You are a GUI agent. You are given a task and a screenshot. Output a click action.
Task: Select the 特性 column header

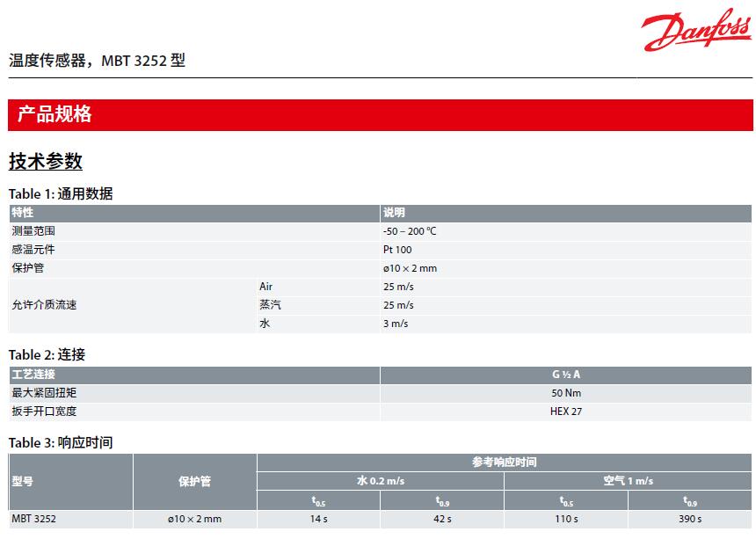coord(23,213)
